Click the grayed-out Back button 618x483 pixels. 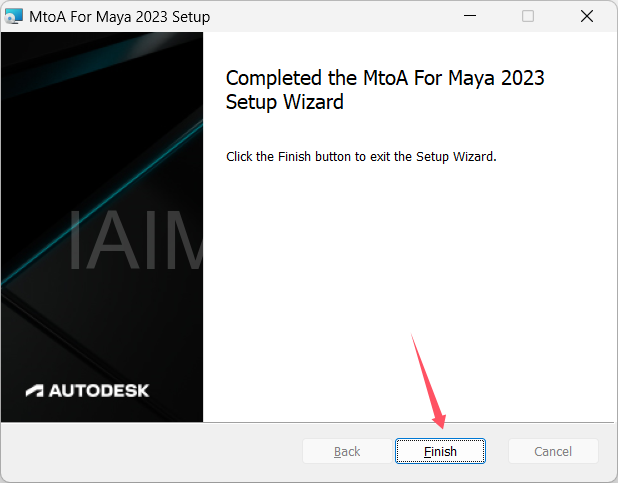click(347, 451)
